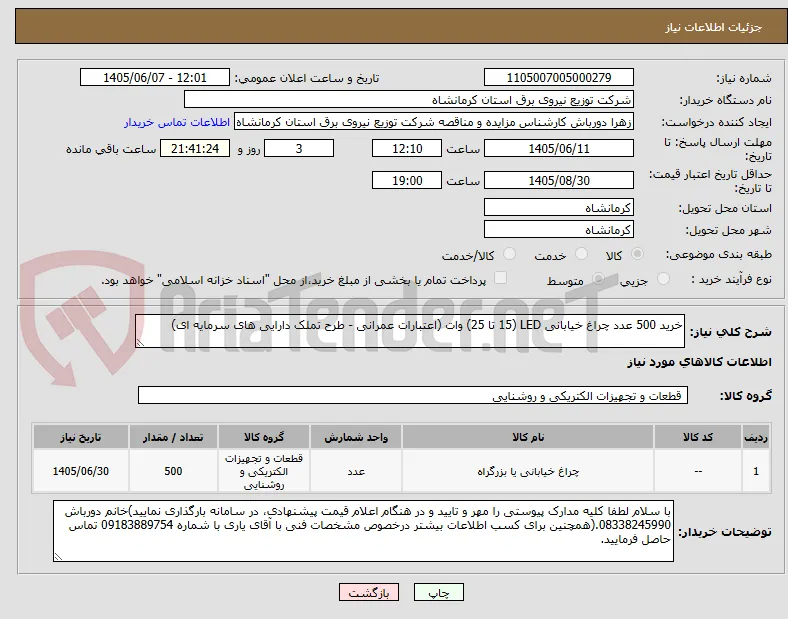
Task: Click the quantity cell 500
Action: [173, 471]
